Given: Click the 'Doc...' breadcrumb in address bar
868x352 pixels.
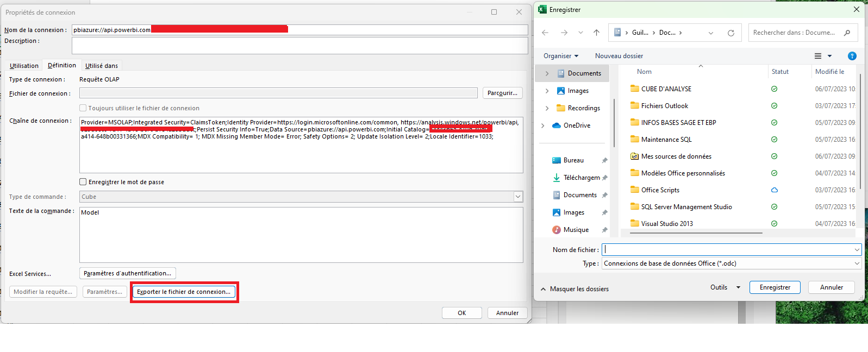Looking at the screenshot, I should pos(667,33).
